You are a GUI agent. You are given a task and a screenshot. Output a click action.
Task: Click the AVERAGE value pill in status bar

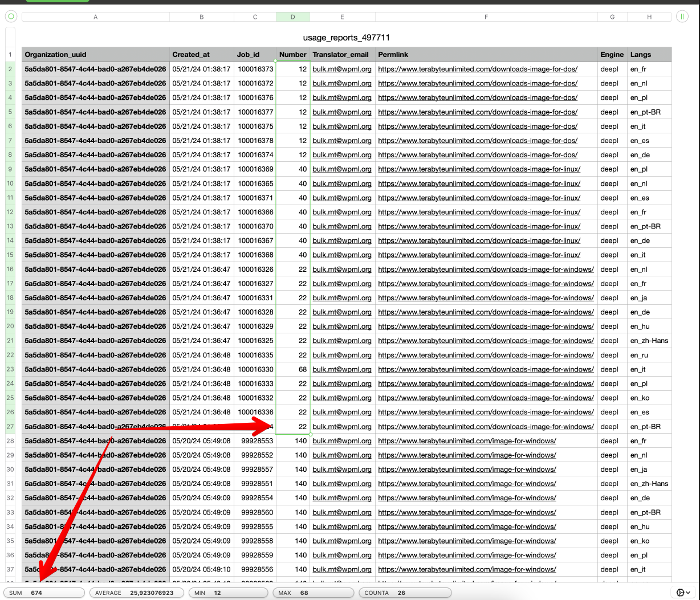[136, 593]
